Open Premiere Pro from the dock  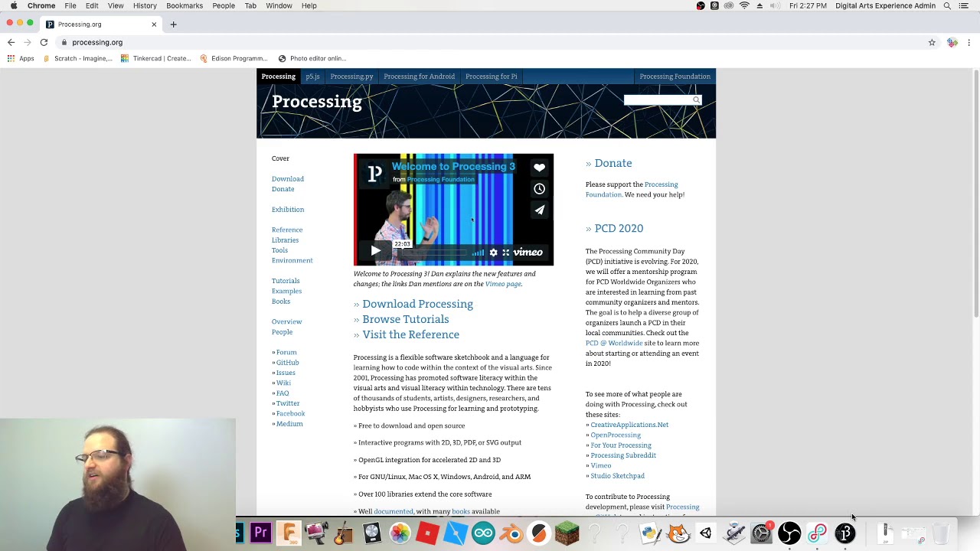pos(261,533)
